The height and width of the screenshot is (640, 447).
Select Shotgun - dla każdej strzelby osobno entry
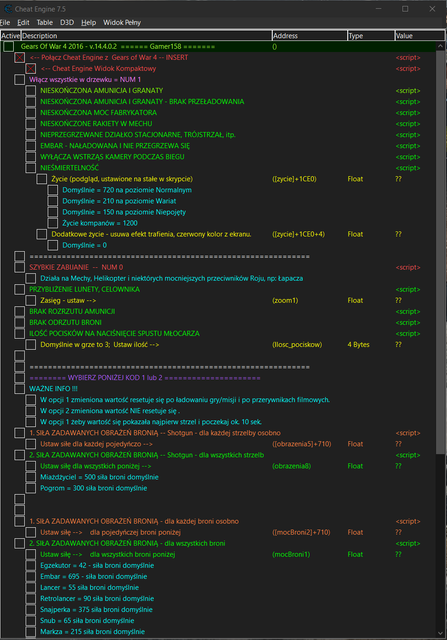click(155, 433)
